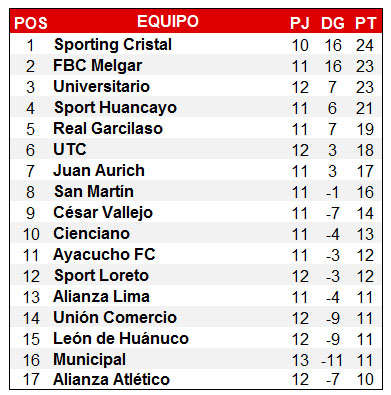Select the FBC Melgar row name
The width and height of the screenshot is (391, 395).
tap(98, 66)
